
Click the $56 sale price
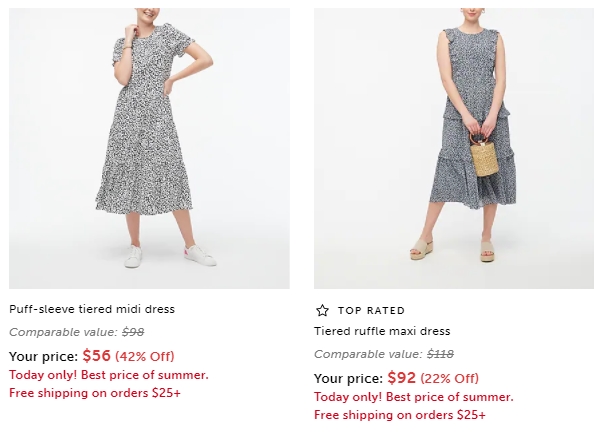97,355
